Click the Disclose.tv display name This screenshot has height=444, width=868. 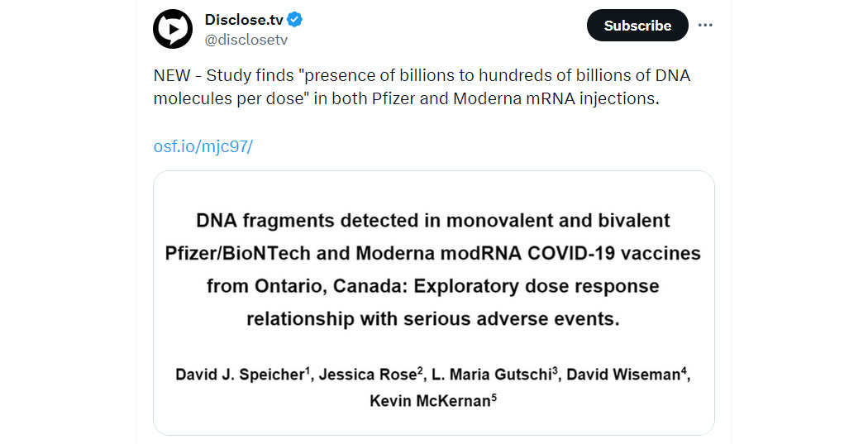(x=244, y=20)
